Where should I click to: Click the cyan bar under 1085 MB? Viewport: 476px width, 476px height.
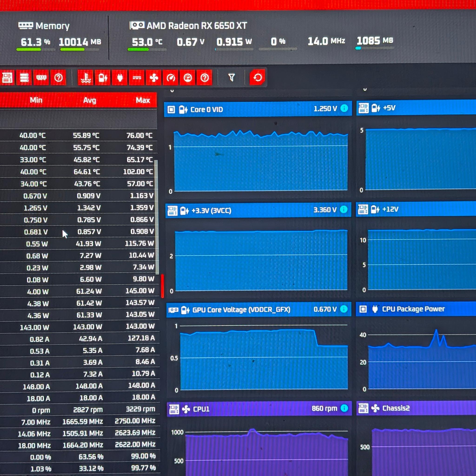coord(374,48)
